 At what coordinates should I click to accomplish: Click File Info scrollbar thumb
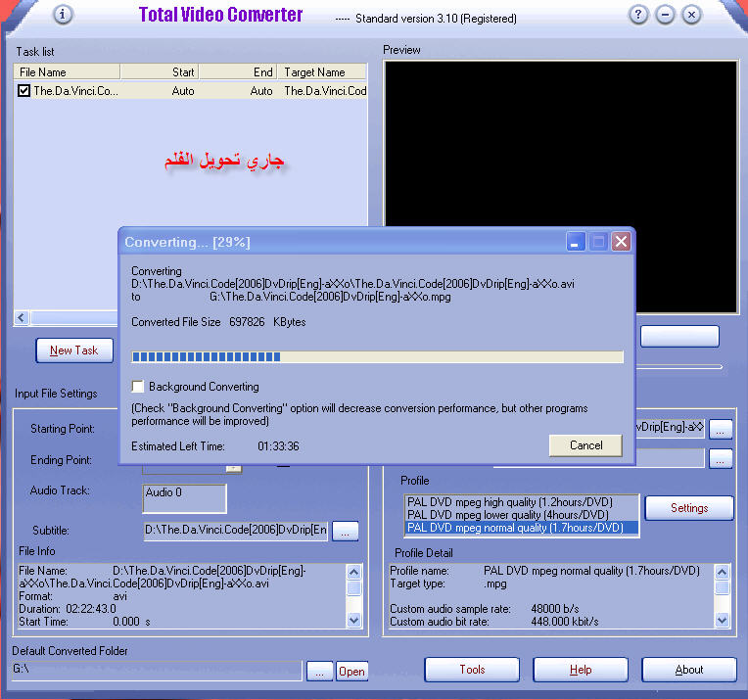353,587
